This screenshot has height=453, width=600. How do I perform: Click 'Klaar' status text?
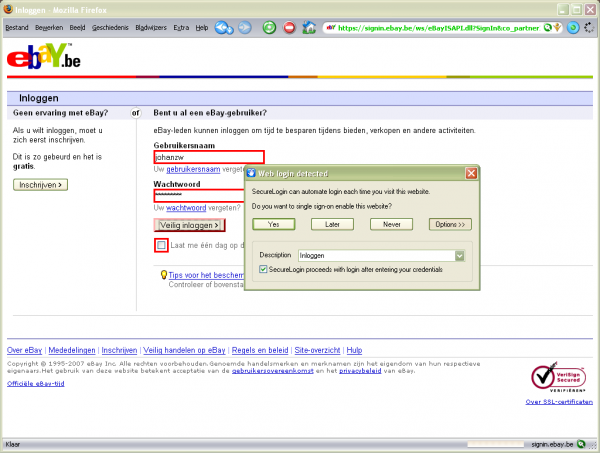13,444
